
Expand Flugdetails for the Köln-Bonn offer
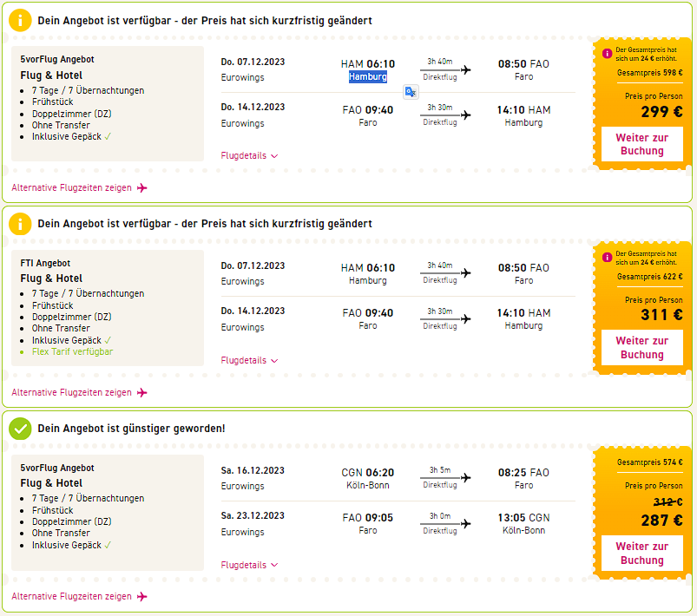click(x=249, y=566)
